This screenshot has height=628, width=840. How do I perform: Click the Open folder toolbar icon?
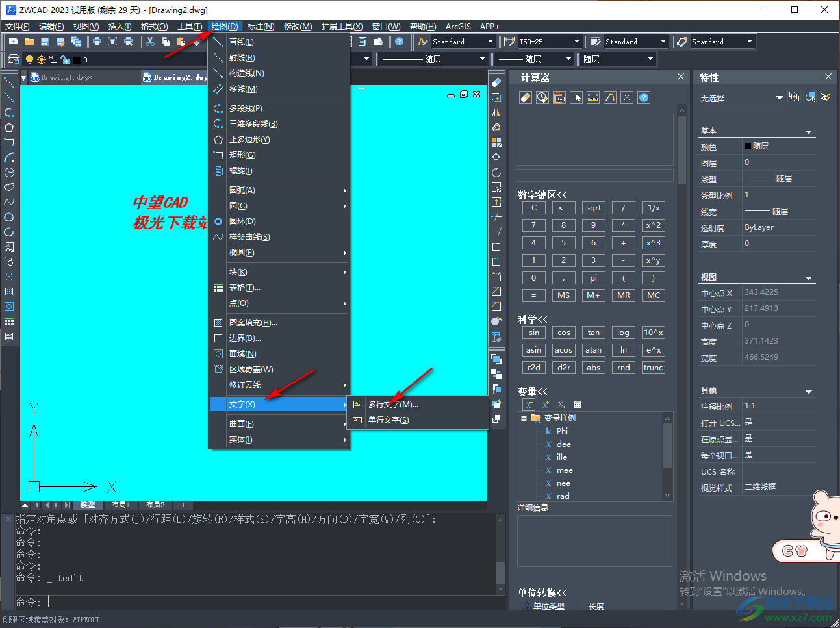click(29, 42)
